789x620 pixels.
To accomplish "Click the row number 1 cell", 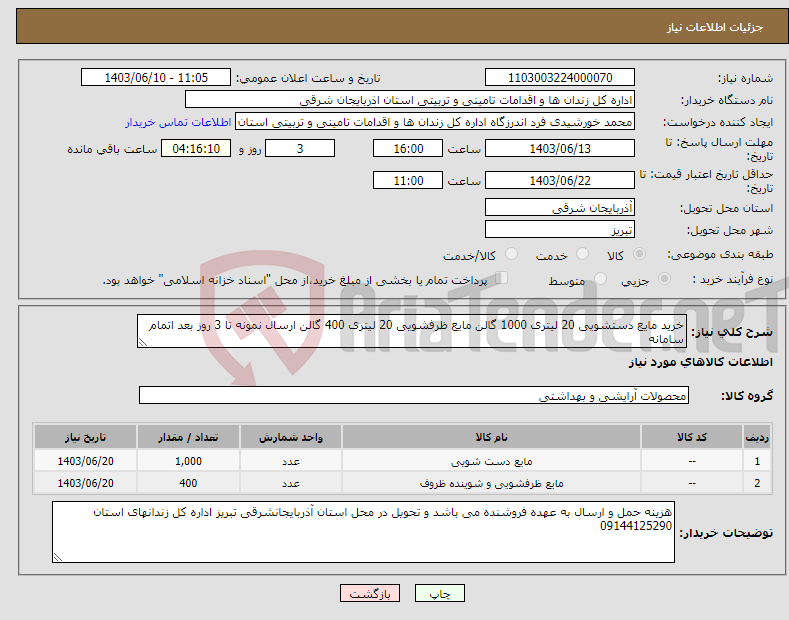I will click(x=757, y=461).
